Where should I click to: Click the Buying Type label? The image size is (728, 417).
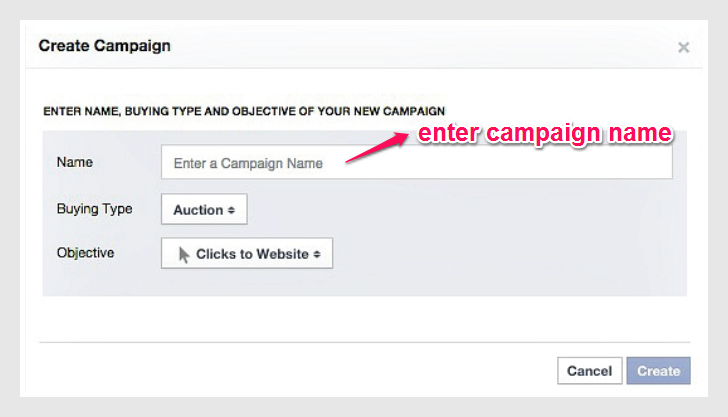(94, 209)
